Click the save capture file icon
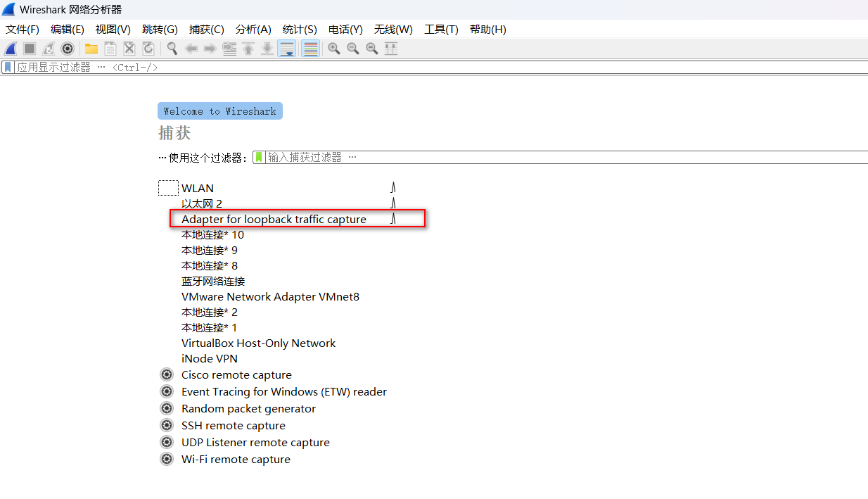 (110, 49)
